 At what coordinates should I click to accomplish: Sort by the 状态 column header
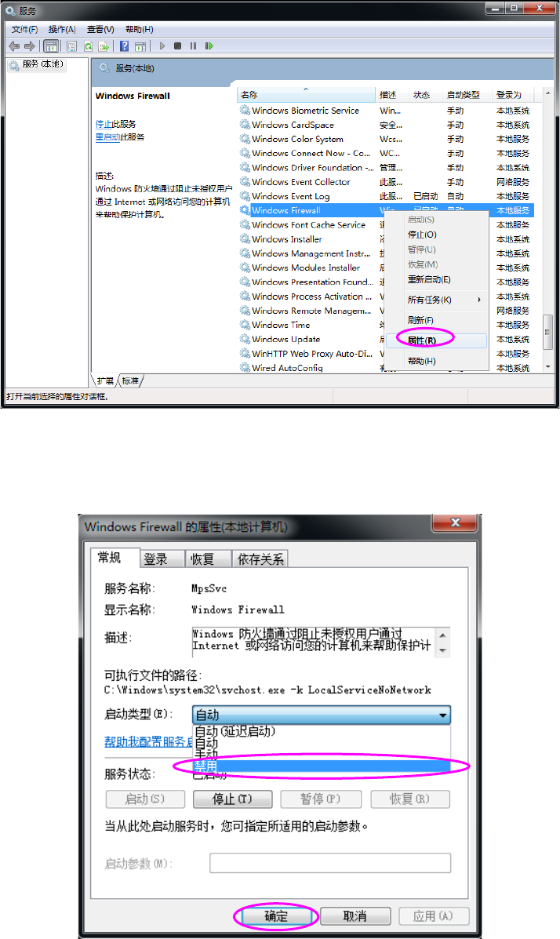point(425,95)
